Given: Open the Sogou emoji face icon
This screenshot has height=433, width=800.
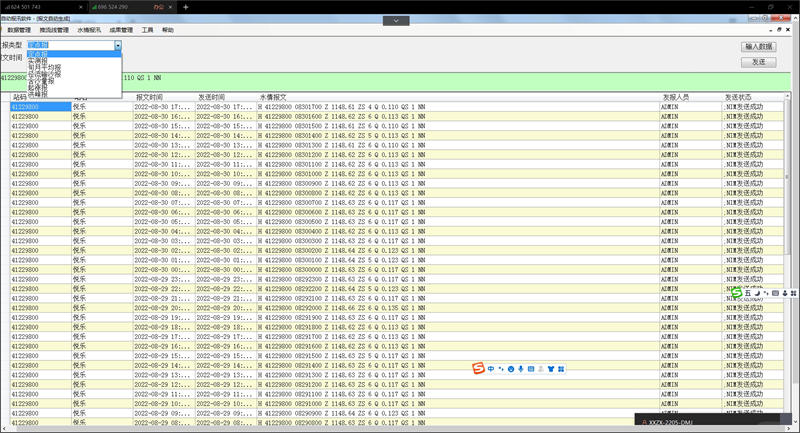Looking at the screenshot, I should tap(511, 369).
